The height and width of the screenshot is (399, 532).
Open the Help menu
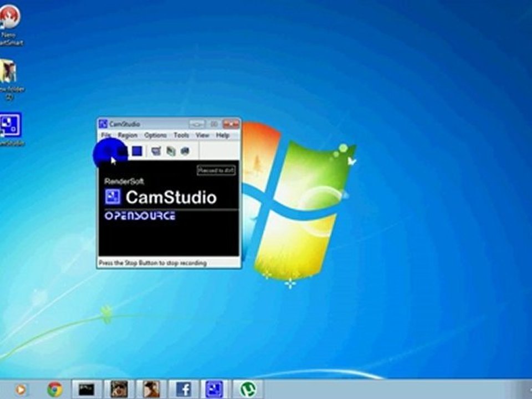pos(223,135)
